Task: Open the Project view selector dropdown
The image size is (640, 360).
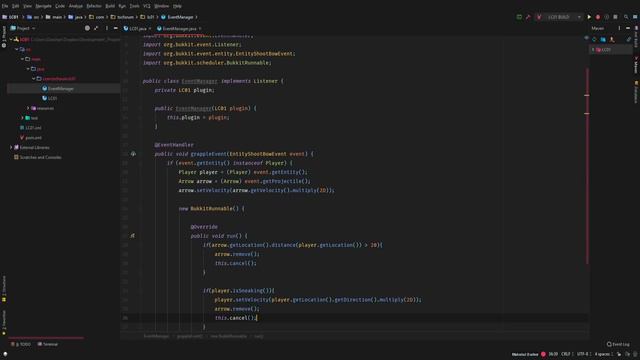Action: pos(23,28)
